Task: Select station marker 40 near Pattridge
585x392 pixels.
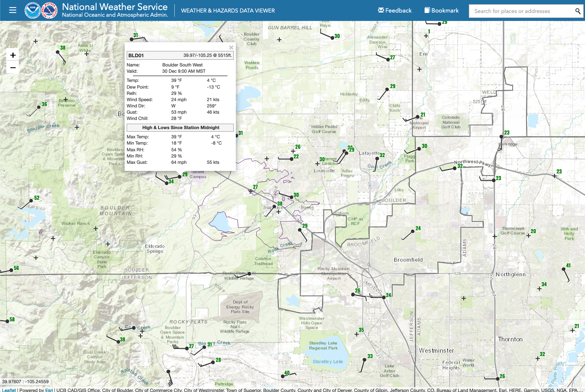Action: pos(283,376)
